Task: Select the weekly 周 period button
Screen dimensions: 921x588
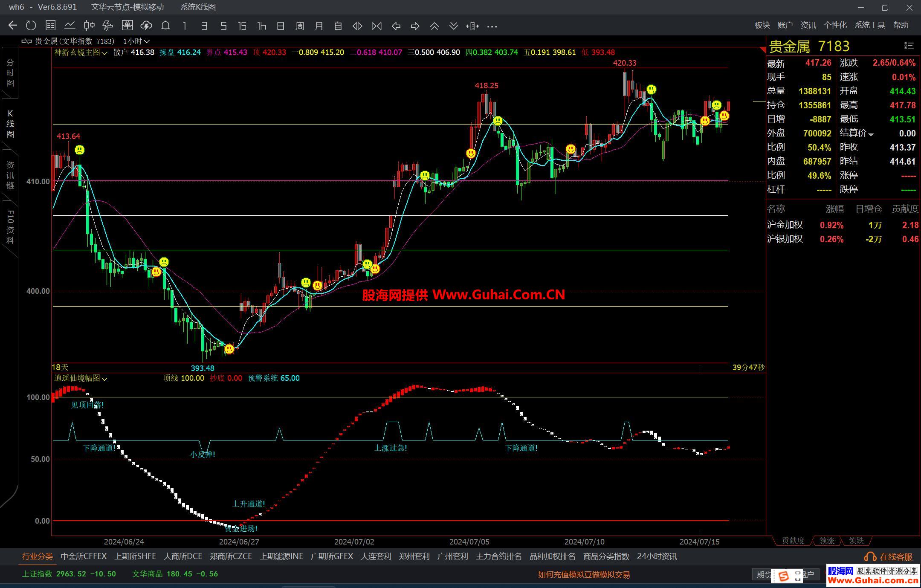Action: 300,26
